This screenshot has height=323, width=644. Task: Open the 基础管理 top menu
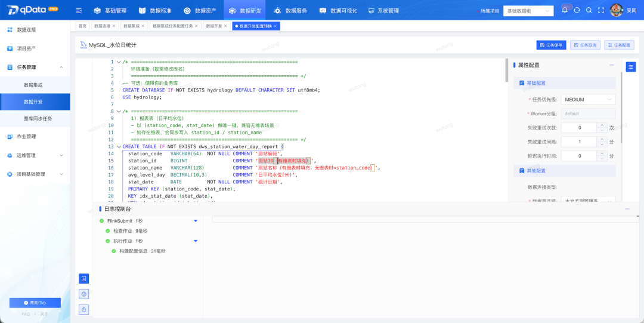pyautogui.click(x=110, y=11)
